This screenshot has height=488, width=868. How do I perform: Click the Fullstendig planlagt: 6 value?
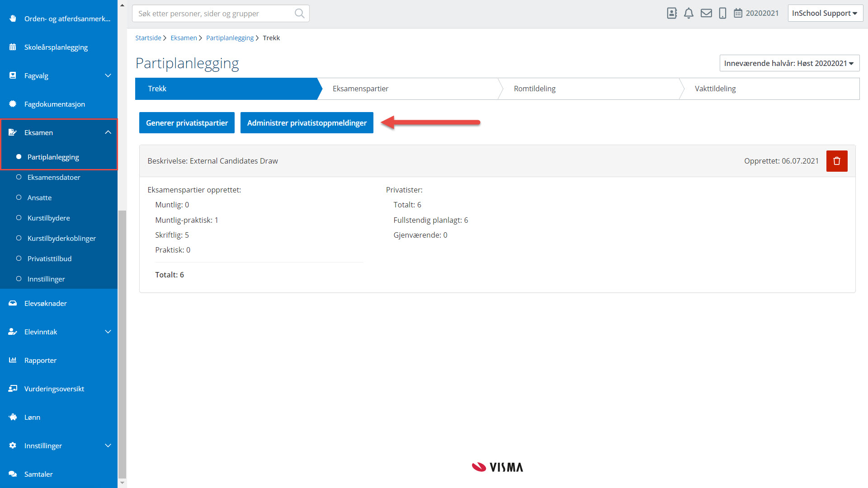(x=430, y=220)
